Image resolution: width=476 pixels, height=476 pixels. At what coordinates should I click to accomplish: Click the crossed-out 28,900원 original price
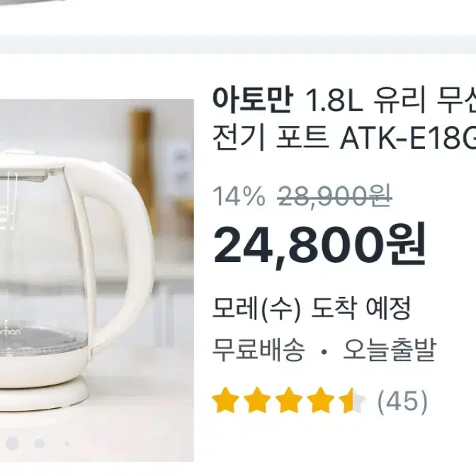pos(334,196)
